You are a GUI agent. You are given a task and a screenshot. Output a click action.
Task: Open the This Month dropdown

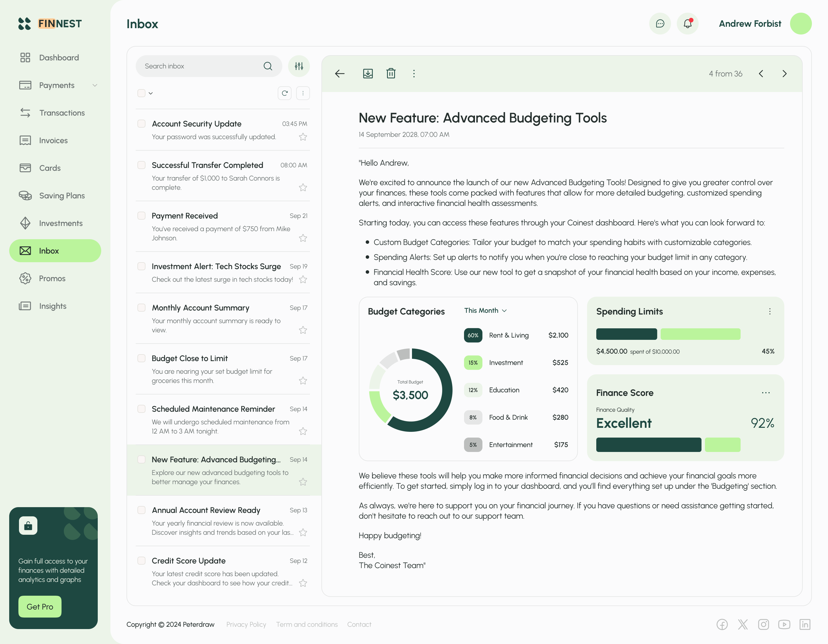485,310
